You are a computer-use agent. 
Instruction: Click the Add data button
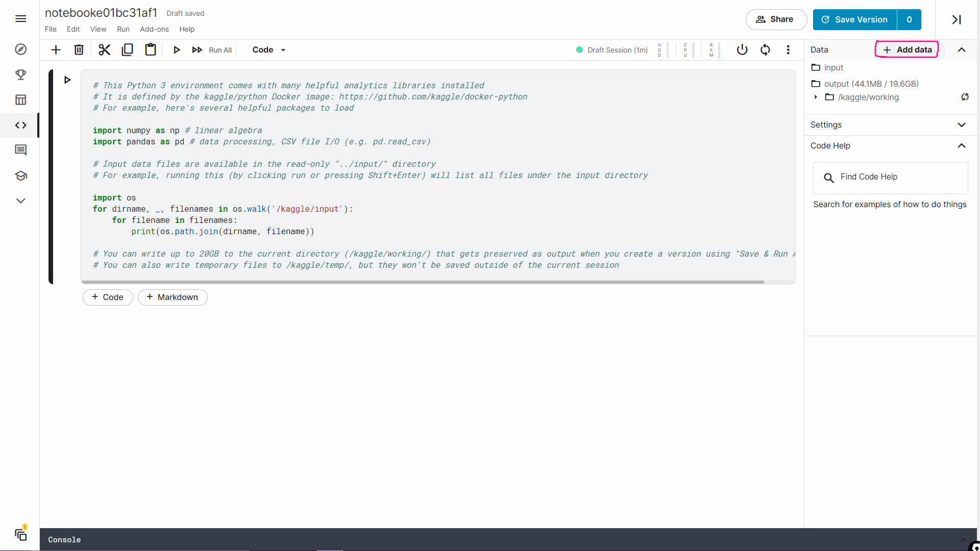point(906,49)
